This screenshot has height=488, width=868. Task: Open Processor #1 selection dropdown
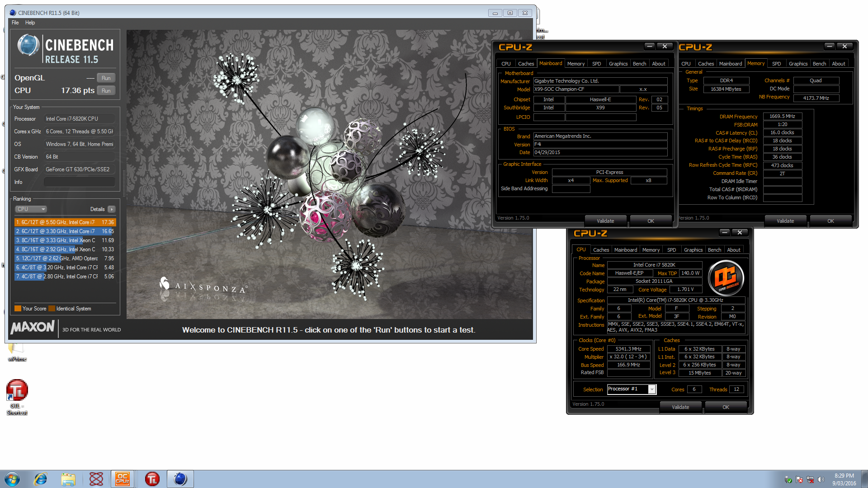pyautogui.click(x=632, y=389)
